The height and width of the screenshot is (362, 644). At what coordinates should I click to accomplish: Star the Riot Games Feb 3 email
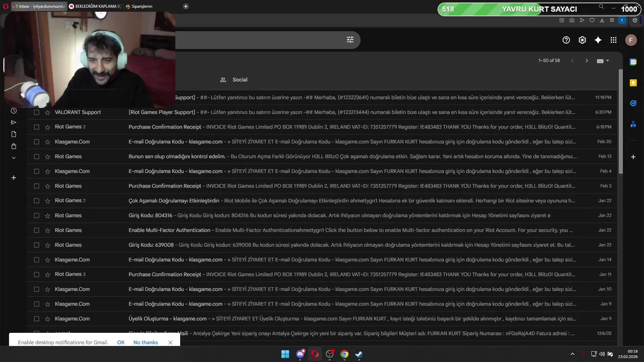click(48, 186)
